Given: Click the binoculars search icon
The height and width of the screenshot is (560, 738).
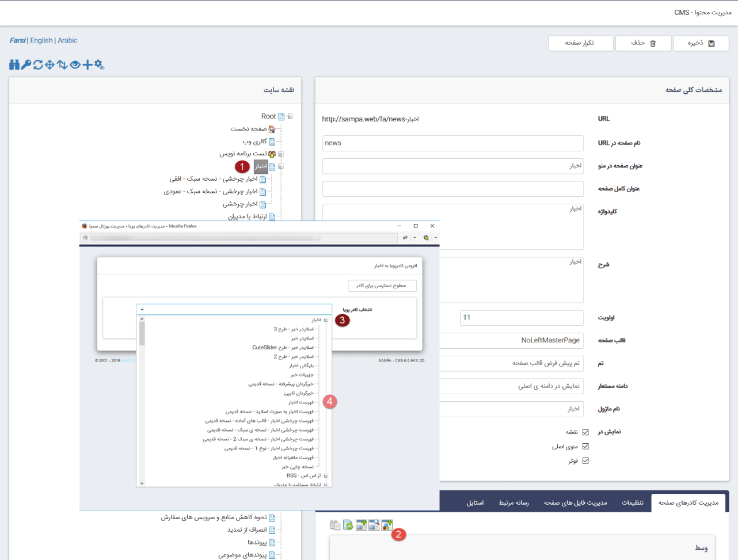Looking at the screenshot, I should [x=14, y=64].
